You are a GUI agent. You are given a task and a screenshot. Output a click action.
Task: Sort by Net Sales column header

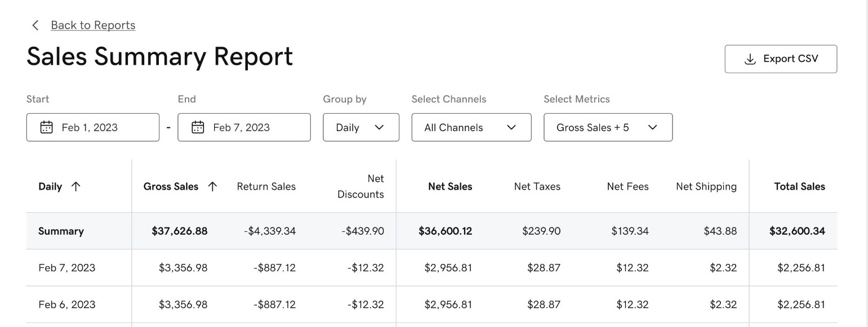pos(449,187)
